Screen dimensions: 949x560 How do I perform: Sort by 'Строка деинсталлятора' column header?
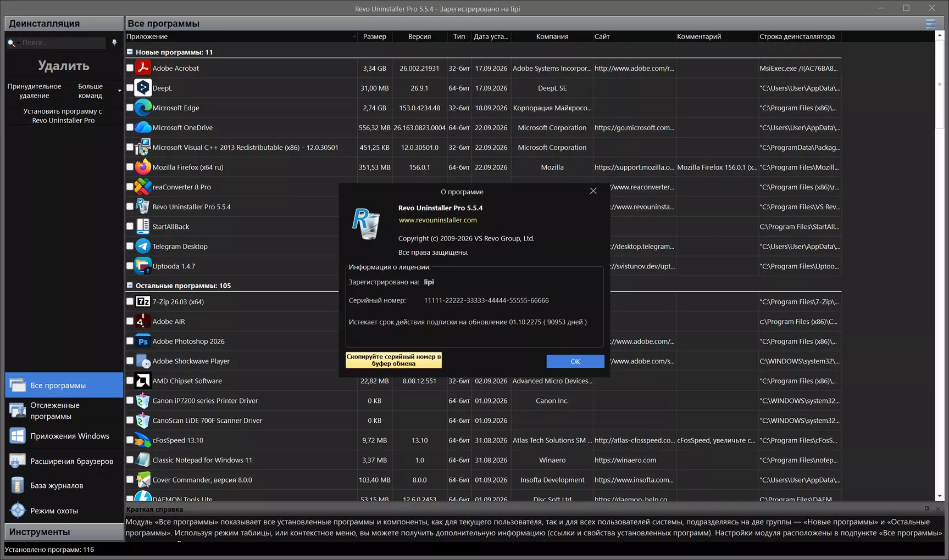(x=800, y=36)
